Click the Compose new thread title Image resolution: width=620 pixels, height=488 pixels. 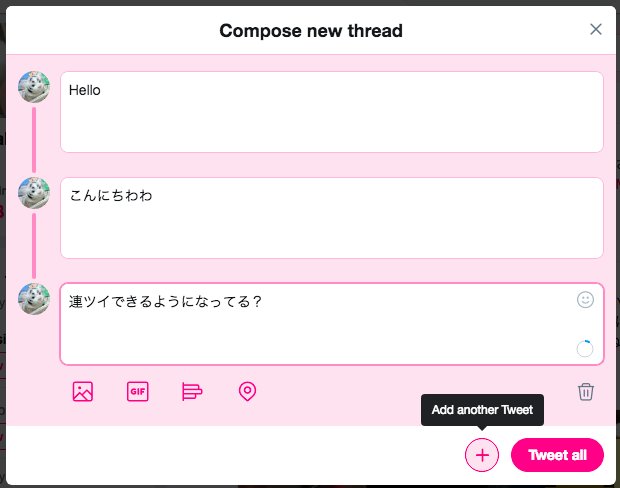[311, 31]
